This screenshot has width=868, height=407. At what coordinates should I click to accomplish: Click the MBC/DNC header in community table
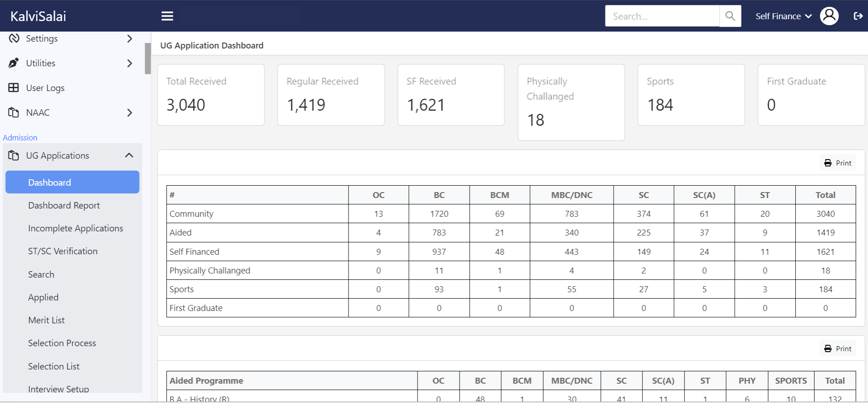point(572,195)
